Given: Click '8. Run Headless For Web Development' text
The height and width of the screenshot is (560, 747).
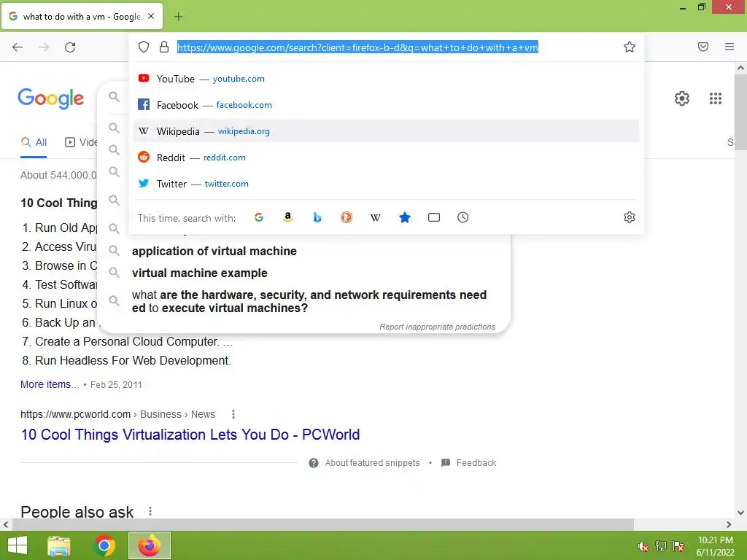Looking at the screenshot, I should (x=126, y=360).
